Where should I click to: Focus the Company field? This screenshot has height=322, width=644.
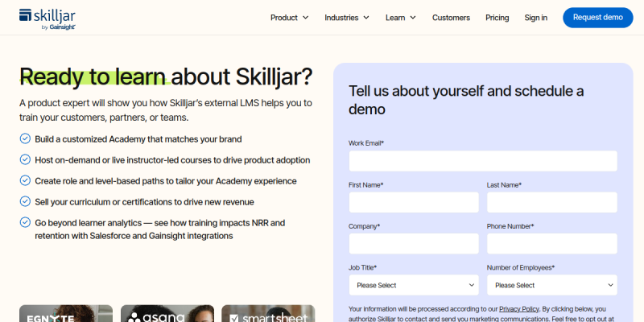tap(414, 244)
